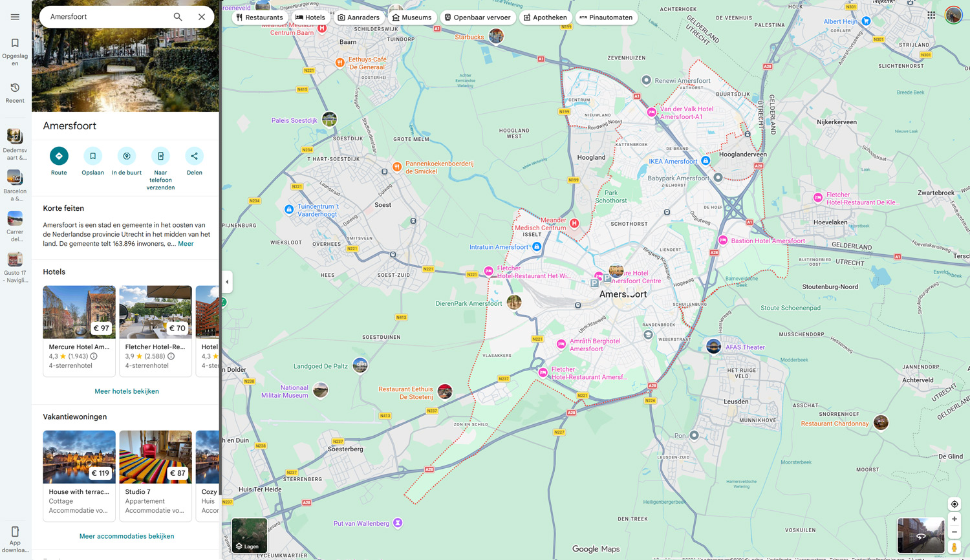Expand the description with Meer link
Viewport: 970px width, 560px height.
tap(186, 244)
